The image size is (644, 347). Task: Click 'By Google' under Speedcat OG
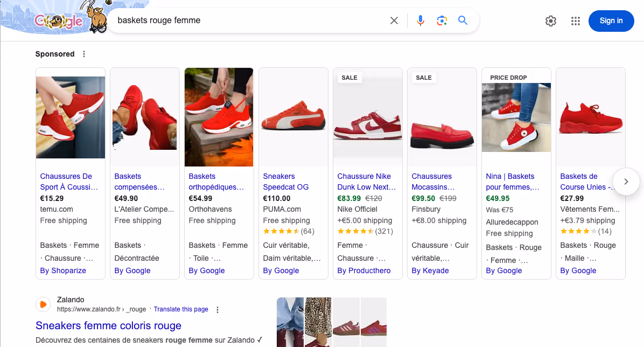[281, 270]
